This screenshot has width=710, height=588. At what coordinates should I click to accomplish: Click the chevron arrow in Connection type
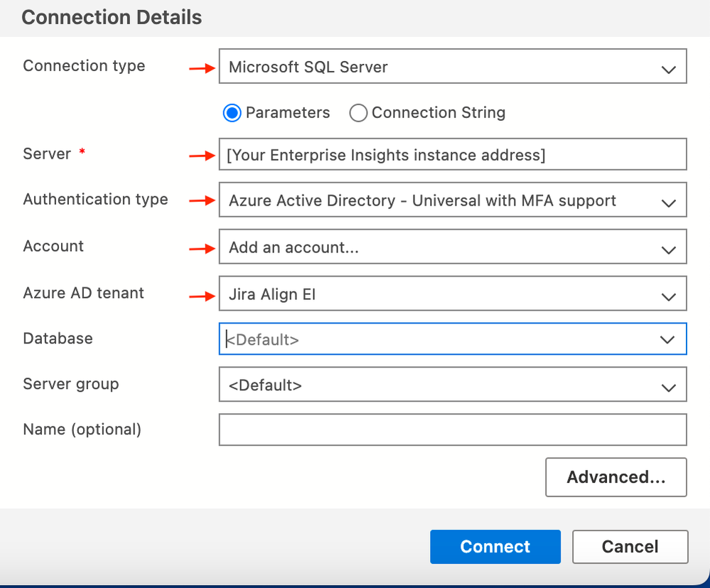pyautogui.click(x=668, y=69)
